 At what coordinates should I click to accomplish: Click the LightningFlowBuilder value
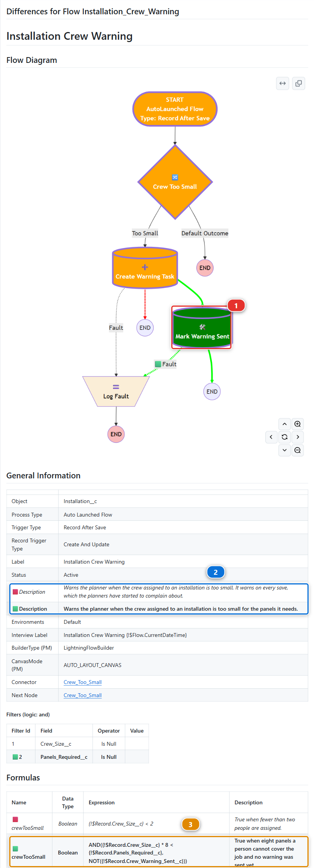coord(89,648)
